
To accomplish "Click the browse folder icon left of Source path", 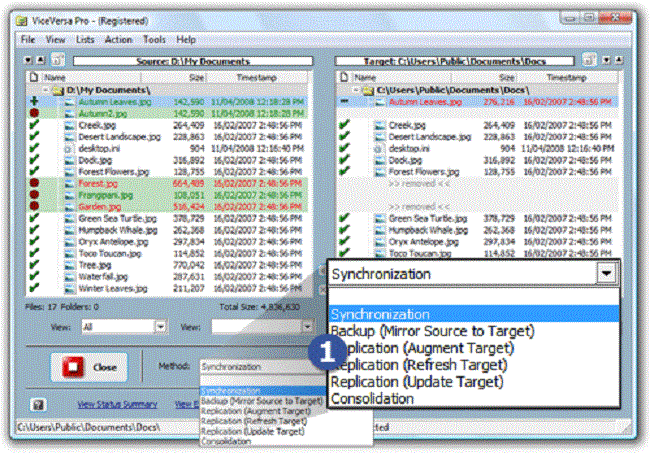I will coord(58,61).
